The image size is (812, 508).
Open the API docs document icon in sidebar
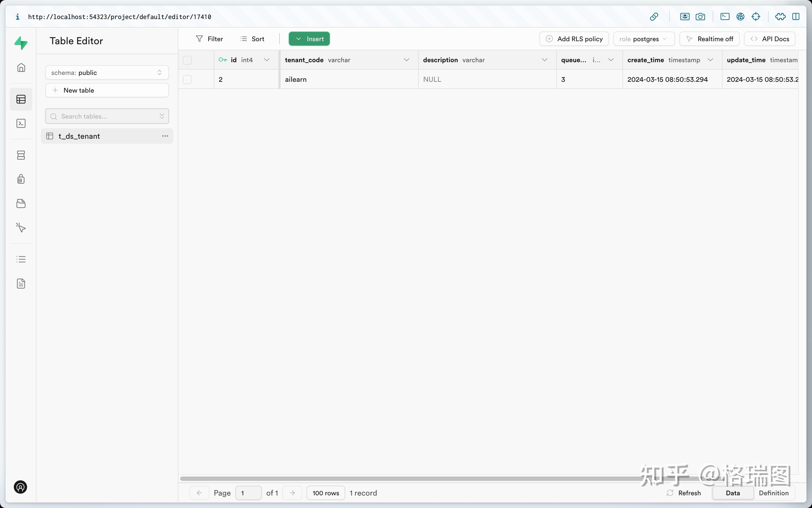pyautogui.click(x=21, y=284)
